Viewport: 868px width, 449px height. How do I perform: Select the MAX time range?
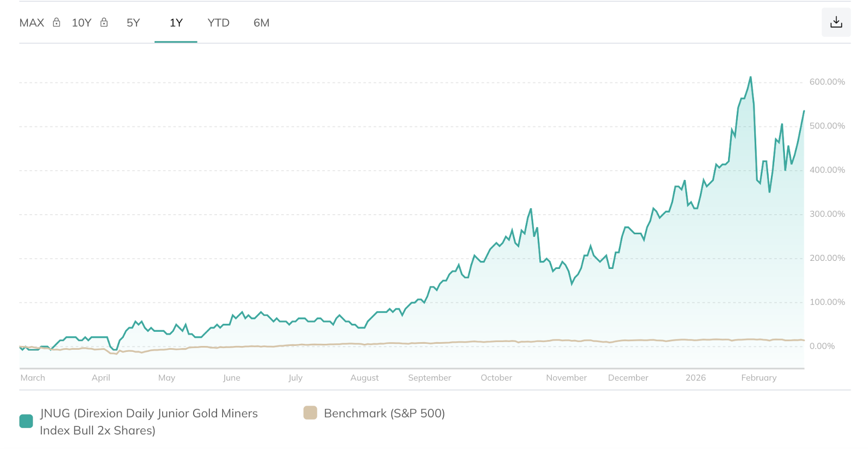[x=31, y=23]
